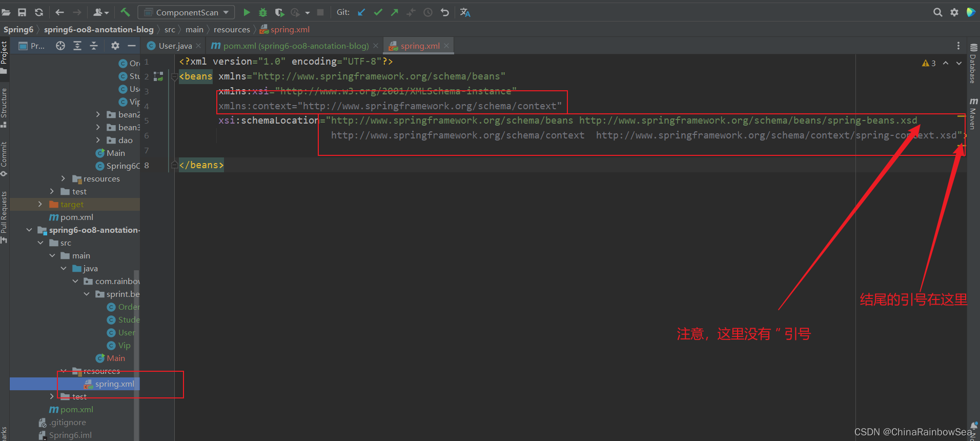This screenshot has width=980, height=441.
Task: Go to previous highlighted warning arrow
Action: click(x=946, y=63)
